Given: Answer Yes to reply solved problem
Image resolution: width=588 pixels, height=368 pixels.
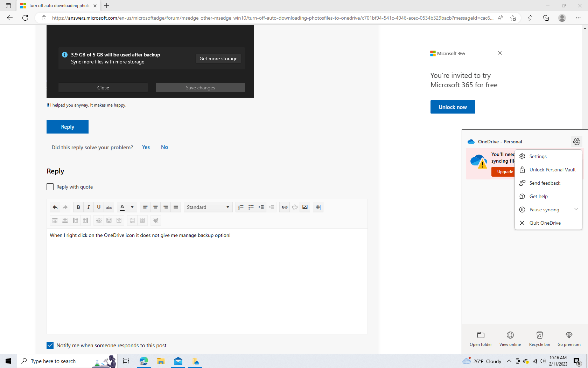Looking at the screenshot, I should click(x=146, y=147).
